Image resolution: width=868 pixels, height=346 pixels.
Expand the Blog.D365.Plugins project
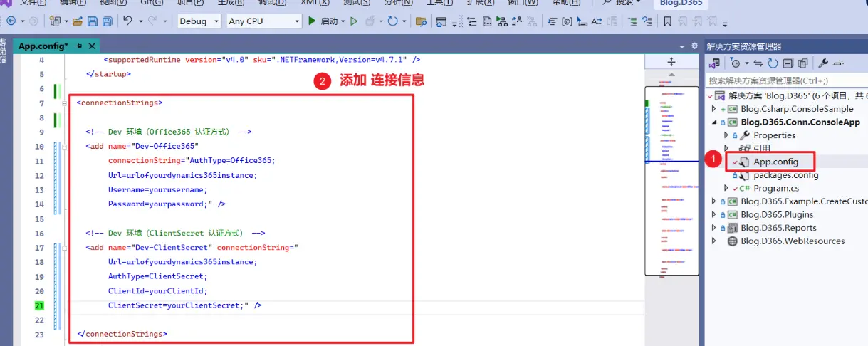tap(714, 214)
